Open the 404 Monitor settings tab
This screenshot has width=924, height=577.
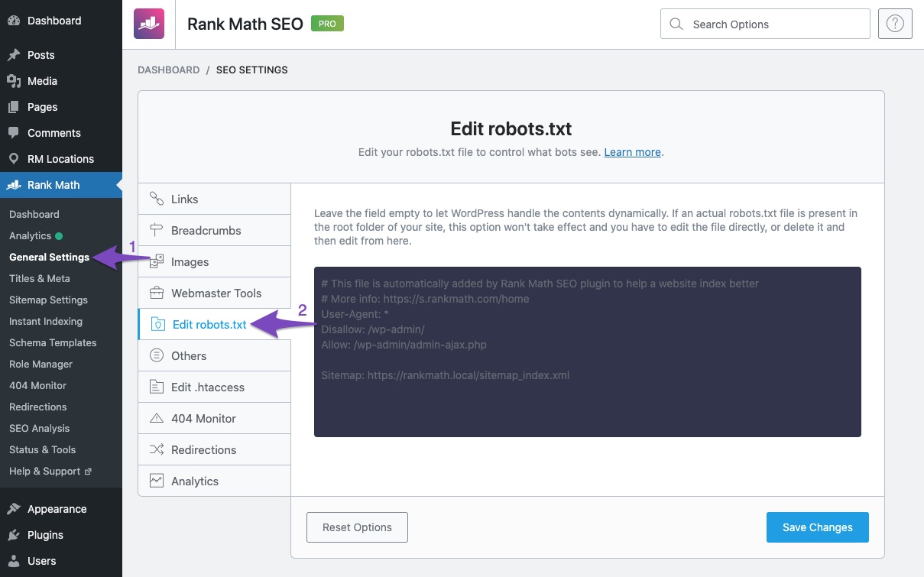pos(214,418)
